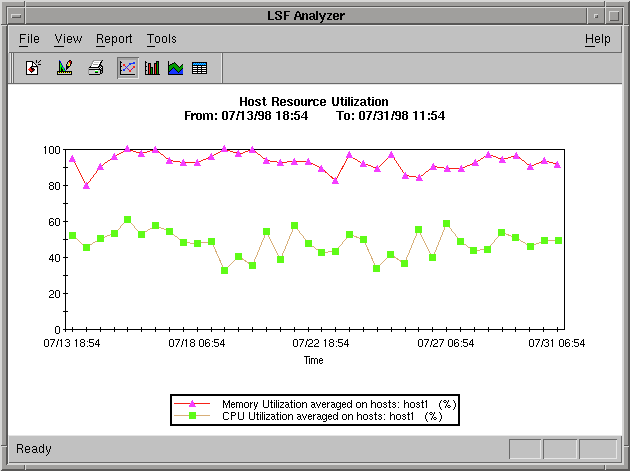This screenshot has width=630, height=471.
Task: Open the View menu
Action: pyautogui.click(x=68, y=39)
